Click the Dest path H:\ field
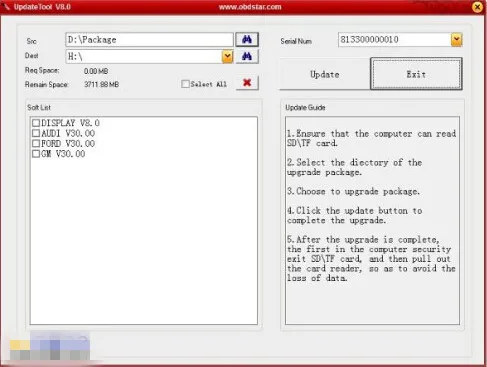 pyautogui.click(x=144, y=56)
